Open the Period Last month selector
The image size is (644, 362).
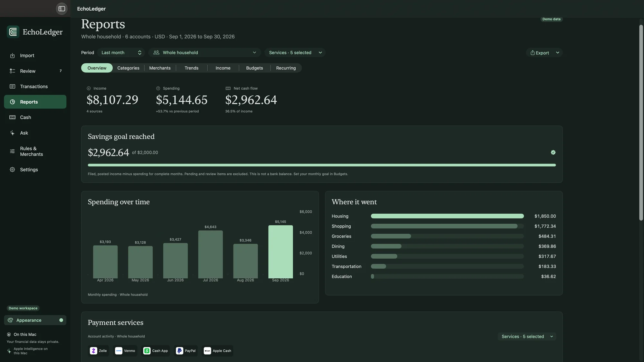tap(121, 52)
